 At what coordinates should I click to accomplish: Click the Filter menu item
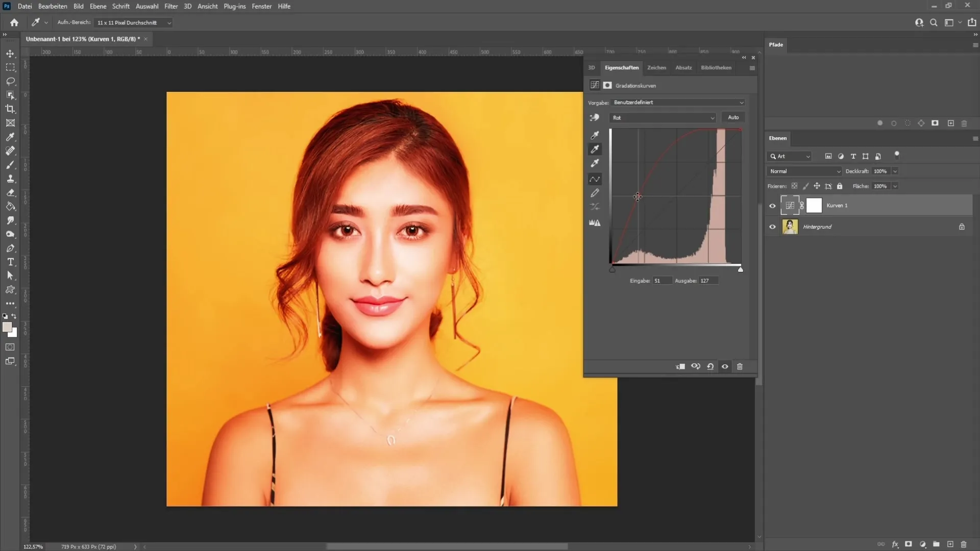(x=170, y=6)
